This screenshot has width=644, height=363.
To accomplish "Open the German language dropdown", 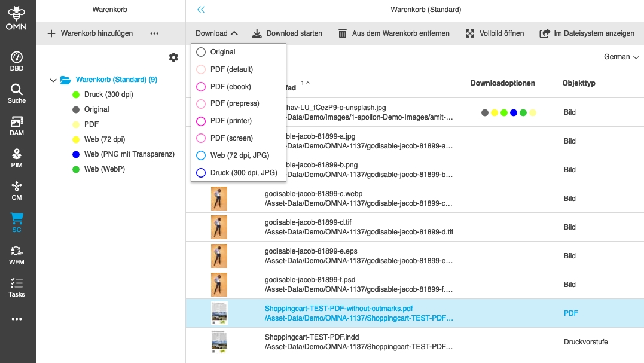I will (x=621, y=57).
